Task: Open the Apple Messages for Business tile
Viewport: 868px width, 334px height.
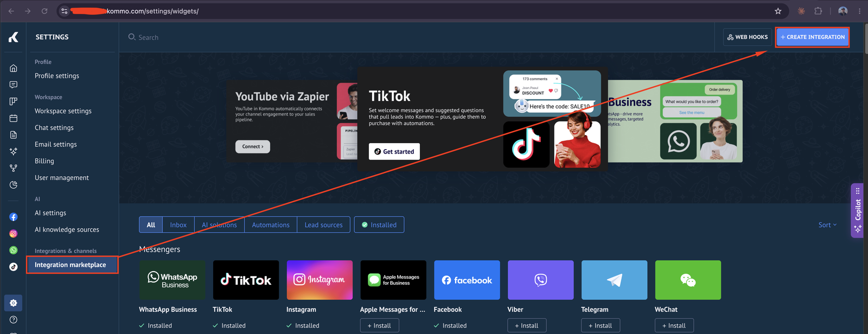Action: click(393, 280)
